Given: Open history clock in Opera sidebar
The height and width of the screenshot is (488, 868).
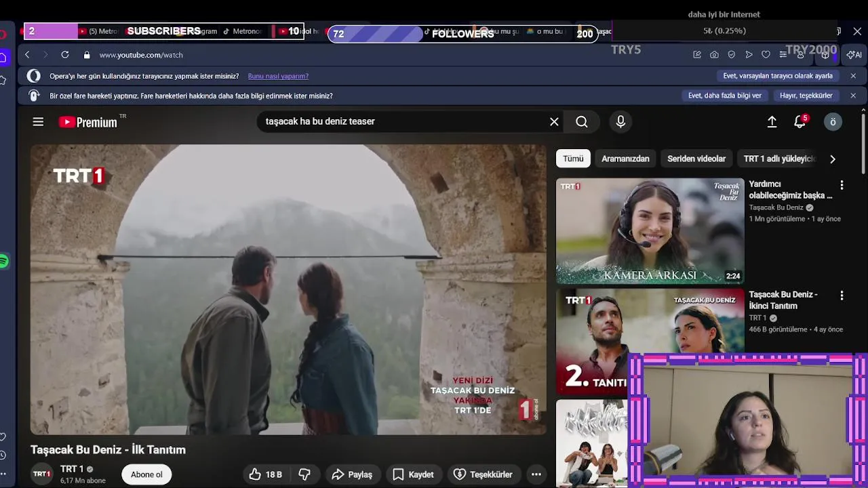Looking at the screenshot, I should click(3, 455).
